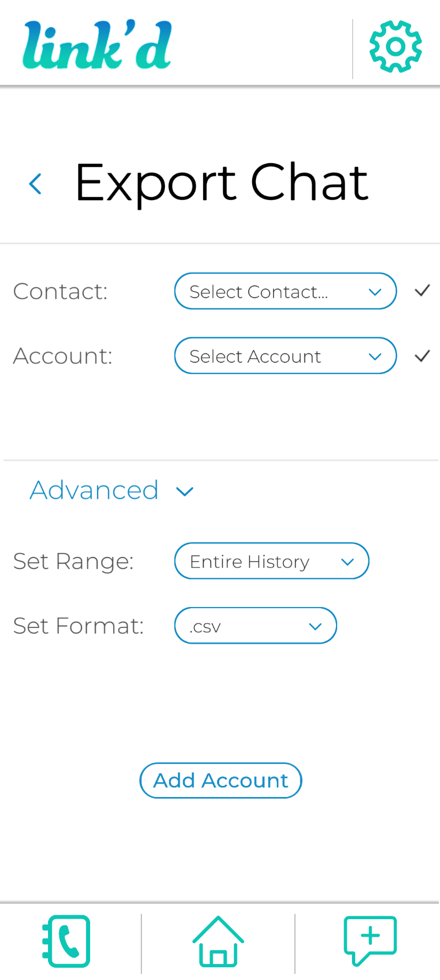440x980 pixels.
Task: Click the Contact: field label
Action: [60, 291]
